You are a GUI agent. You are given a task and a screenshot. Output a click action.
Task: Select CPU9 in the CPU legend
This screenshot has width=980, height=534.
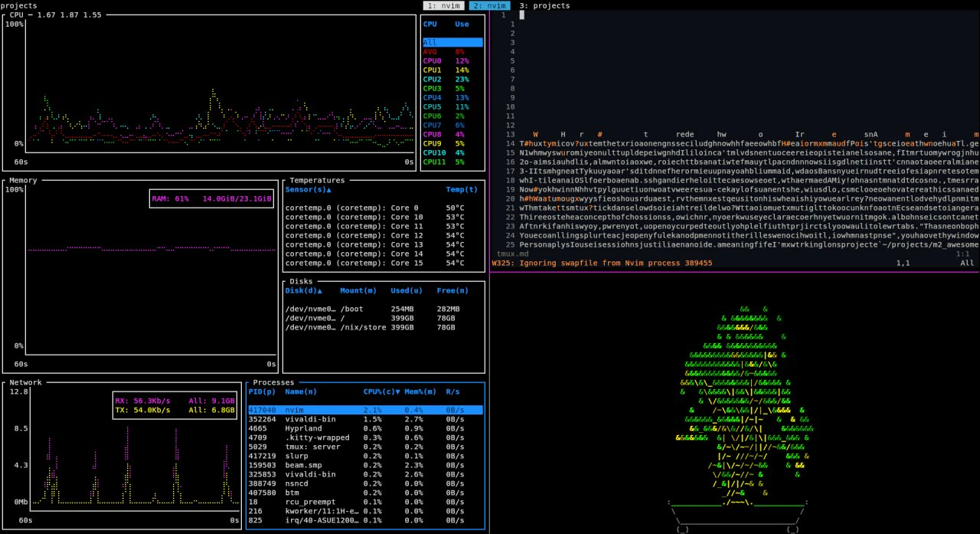pyautogui.click(x=452, y=143)
